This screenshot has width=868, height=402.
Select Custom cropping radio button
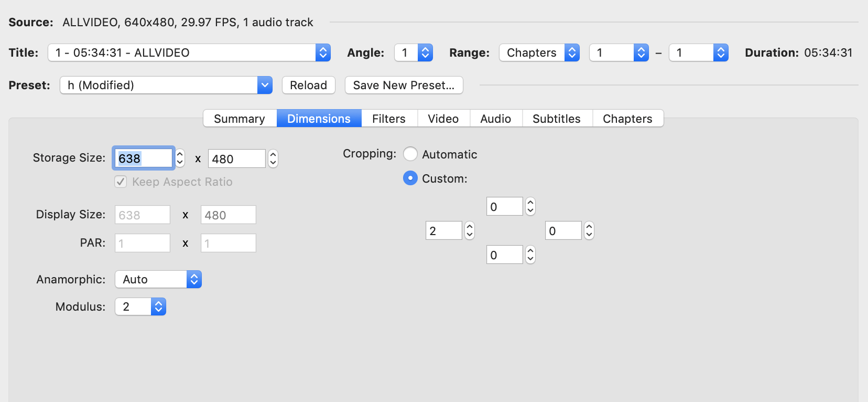tap(410, 178)
